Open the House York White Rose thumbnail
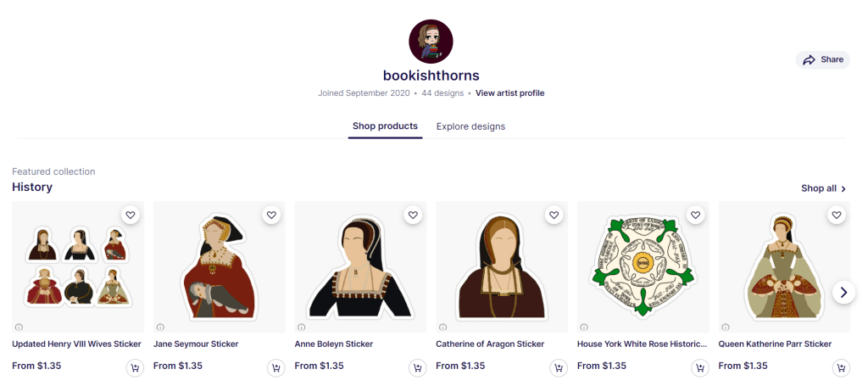 point(643,267)
